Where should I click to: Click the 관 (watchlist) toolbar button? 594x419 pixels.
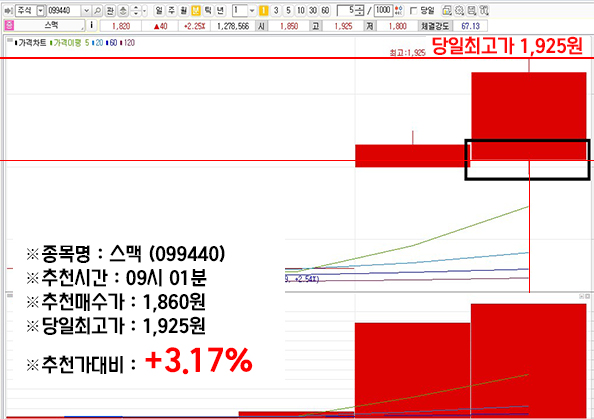110,11
